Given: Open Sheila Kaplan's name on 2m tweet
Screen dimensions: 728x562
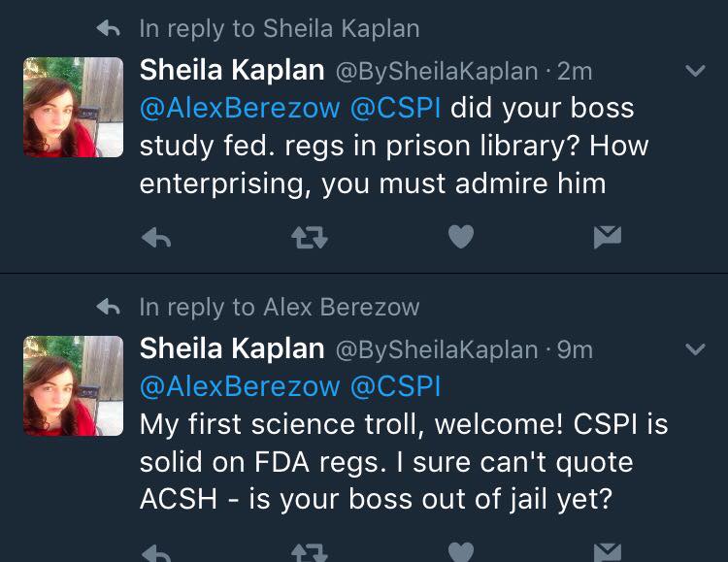Looking at the screenshot, I should (232, 71).
